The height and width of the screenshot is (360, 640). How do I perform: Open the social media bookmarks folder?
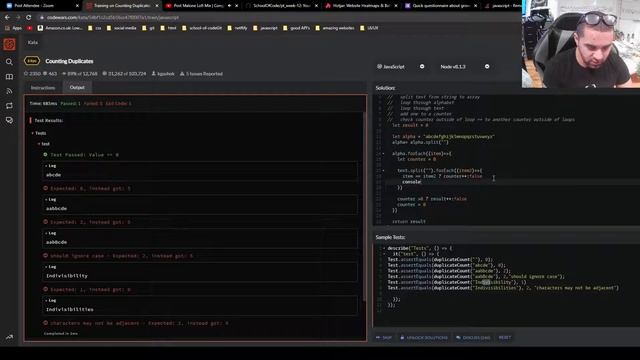click(x=122, y=28)
